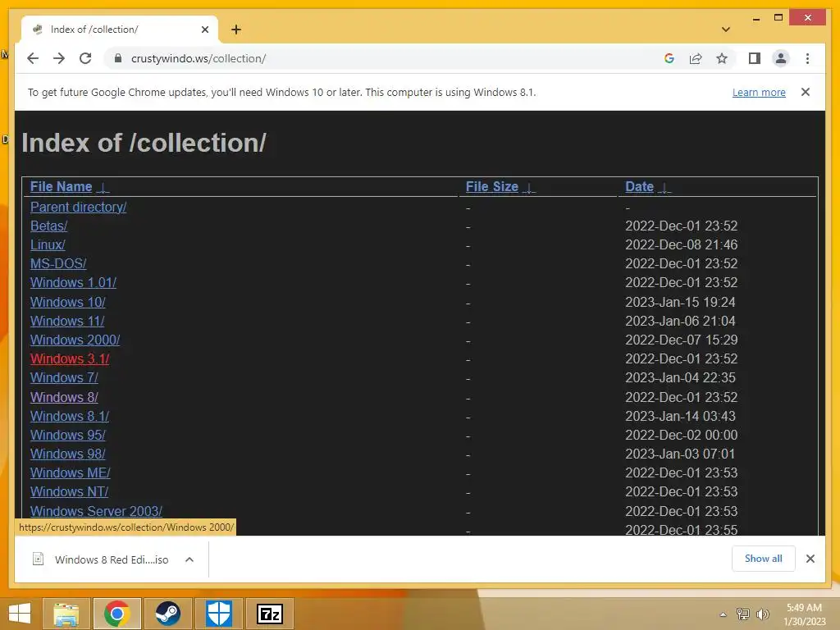Viewport: 840px width, 630px height.
Task: Close the downloads bar
Action: (x=810, y=559)
